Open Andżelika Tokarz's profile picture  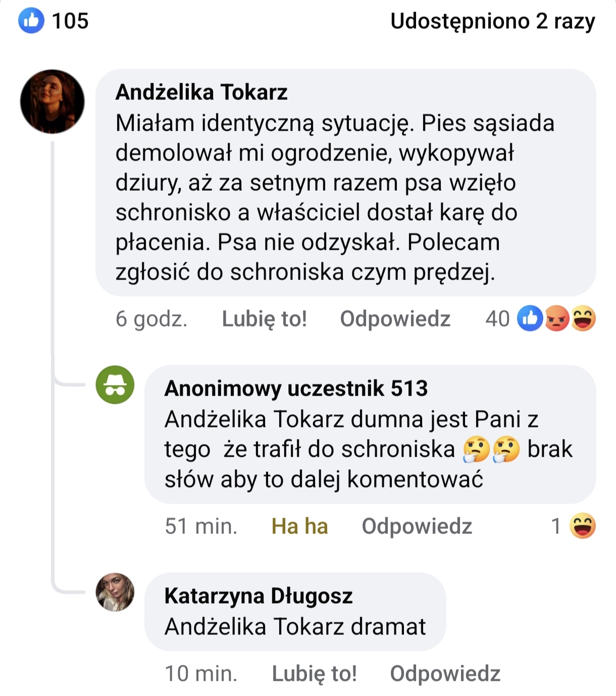52,101
